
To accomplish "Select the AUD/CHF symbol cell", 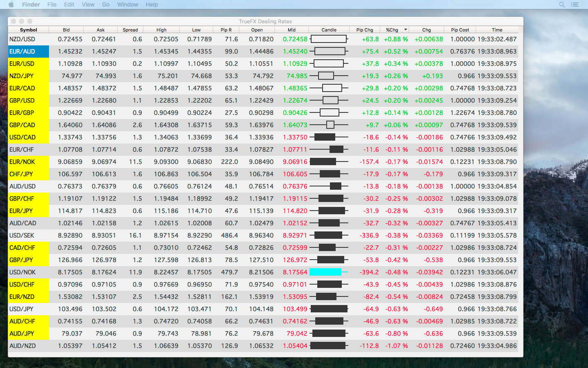I will coord(29,321).
